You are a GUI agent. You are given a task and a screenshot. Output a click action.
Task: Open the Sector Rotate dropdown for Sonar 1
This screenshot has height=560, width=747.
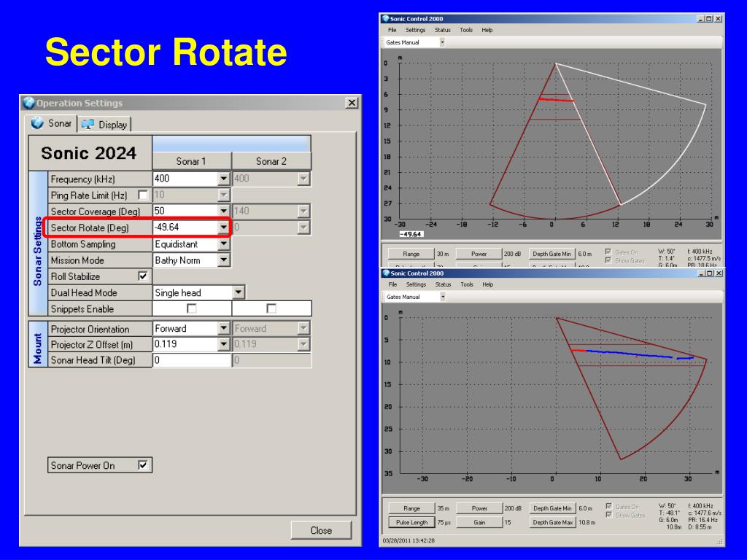pos(223,227)
